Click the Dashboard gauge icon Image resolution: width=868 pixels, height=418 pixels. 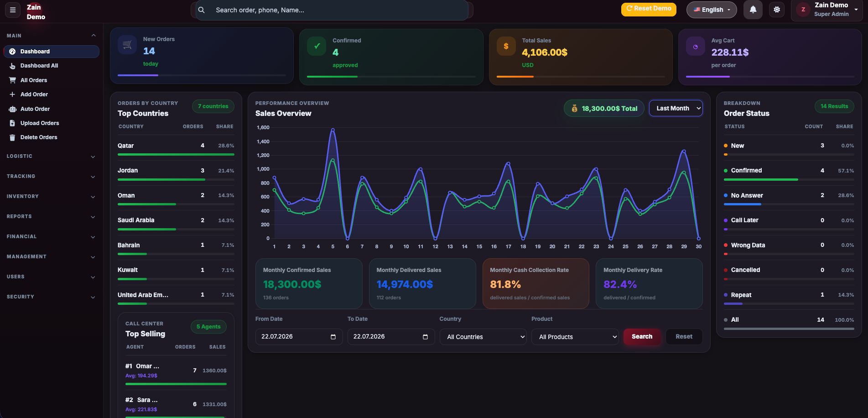tap(12, 52)
